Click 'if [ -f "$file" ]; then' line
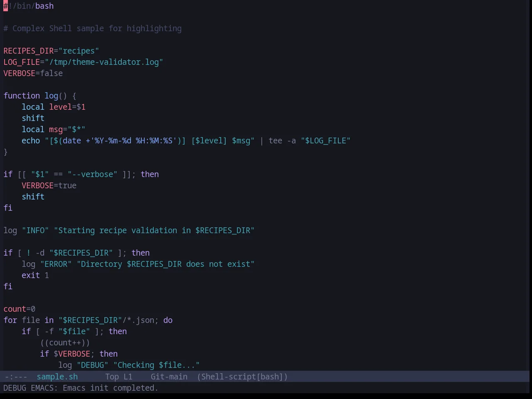Image resolution: width=532 pixels, height=399 pixels. (x=74, y=331)
